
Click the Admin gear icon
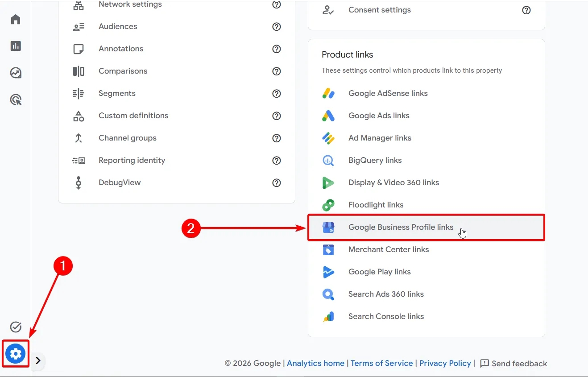(16, 354)
